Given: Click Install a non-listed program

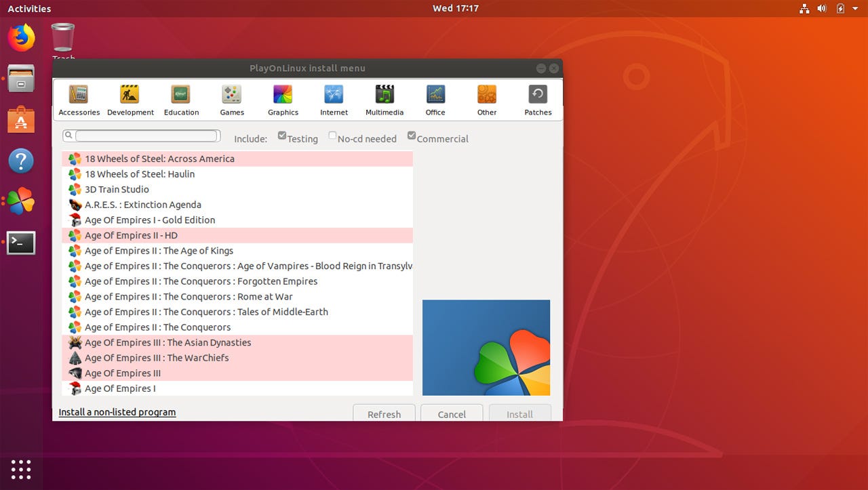Looking at the screenshot, I should pyautogui.click(x=117, y=411).
